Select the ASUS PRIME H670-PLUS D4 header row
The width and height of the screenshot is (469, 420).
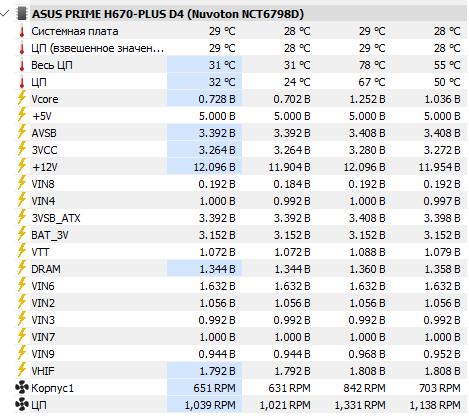click(x=240, y=14)
